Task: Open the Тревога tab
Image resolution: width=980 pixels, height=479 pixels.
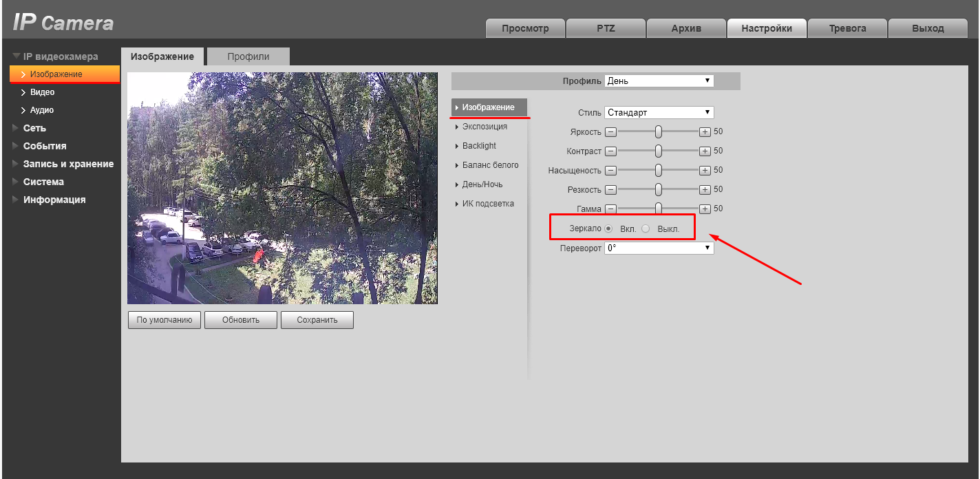Action: 847,28
